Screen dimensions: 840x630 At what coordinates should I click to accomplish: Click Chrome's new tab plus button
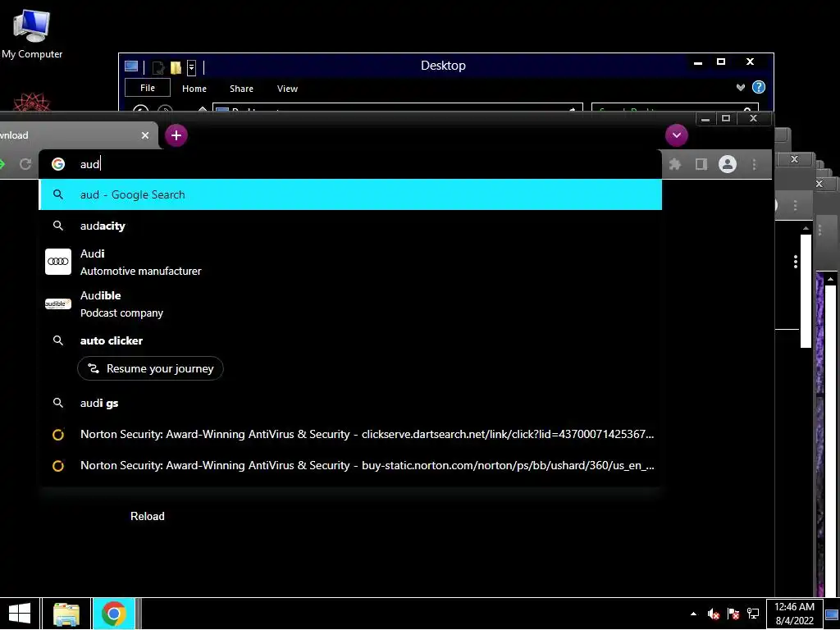click(176, 135)
